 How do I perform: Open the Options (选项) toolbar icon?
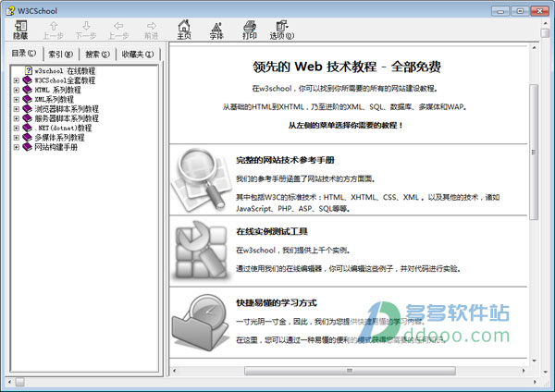pyautogui.click(x=282, y=30)
